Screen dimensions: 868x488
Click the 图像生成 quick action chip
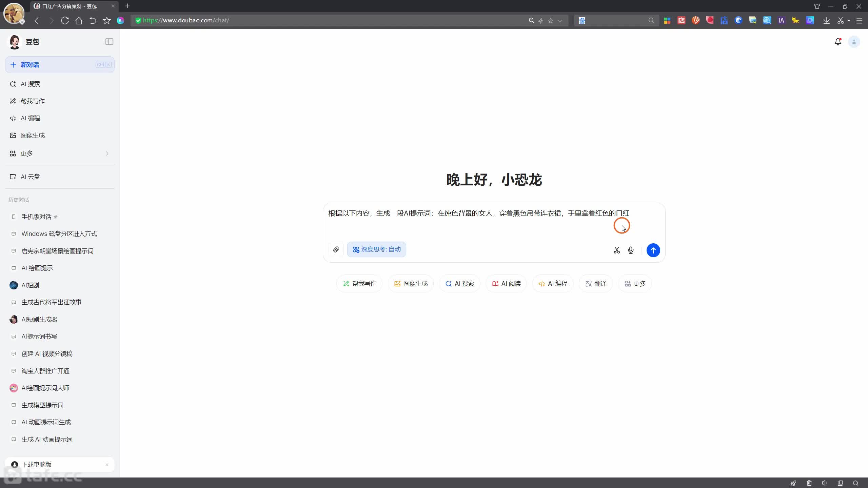[411, 284]
